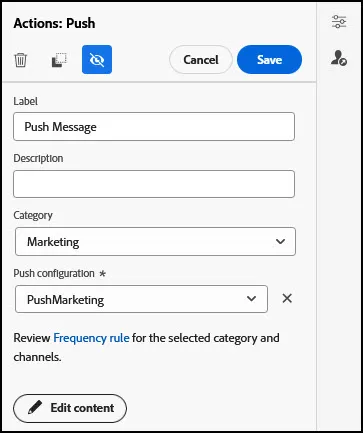Save the push action
Screen dimensions: 363x433
(269, 60)
